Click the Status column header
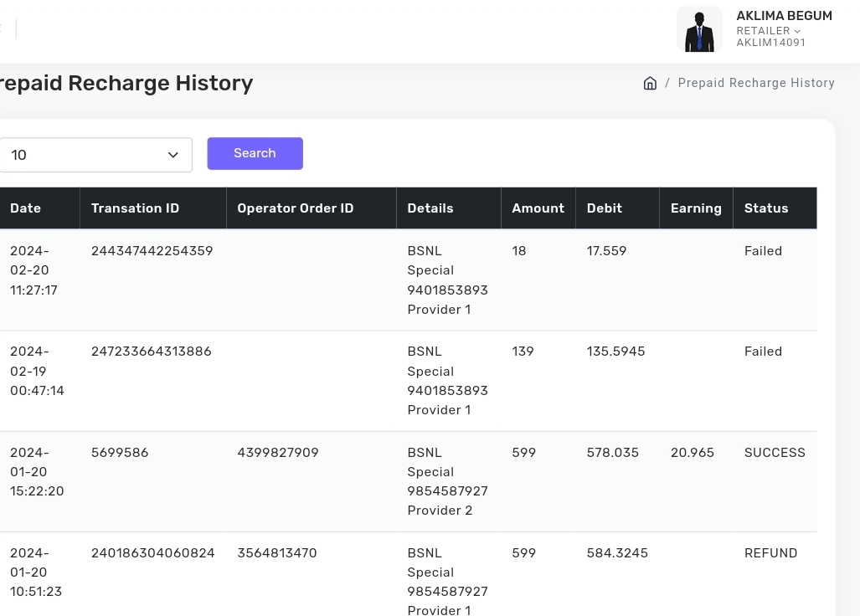Image resolution: width=860 pixels, height=616 pixels. [765, 208]
